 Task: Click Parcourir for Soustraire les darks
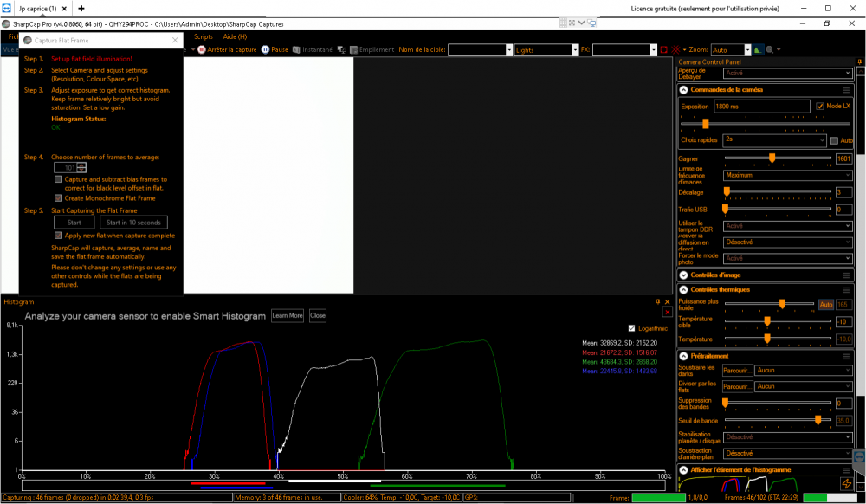coord(737,371)
